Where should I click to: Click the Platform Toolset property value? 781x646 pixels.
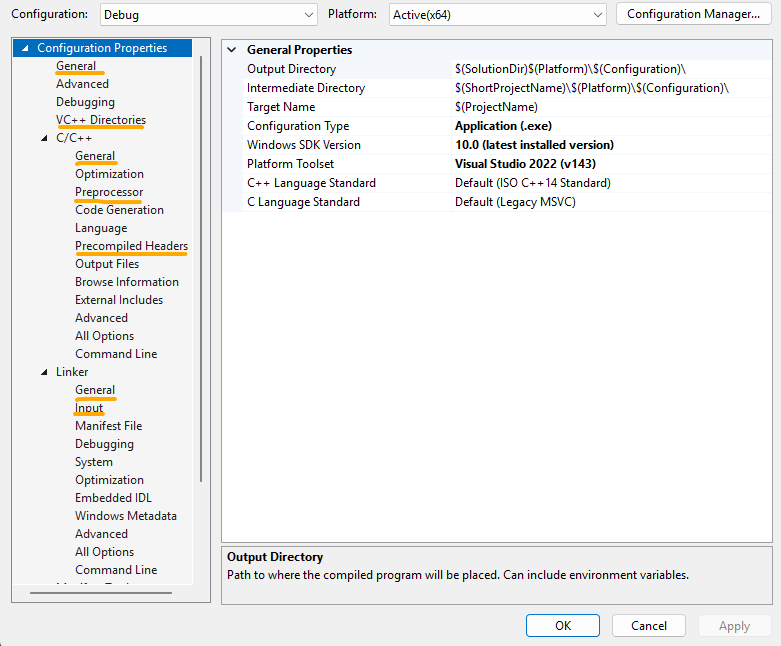[525, 164]
